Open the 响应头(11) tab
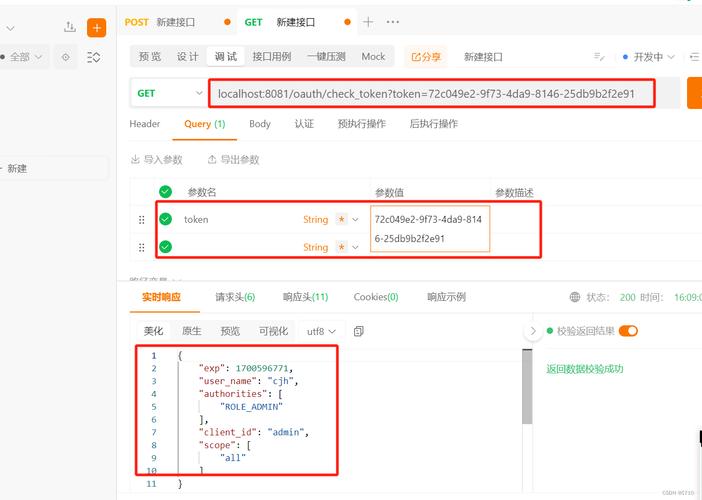 tap(305, 297)
